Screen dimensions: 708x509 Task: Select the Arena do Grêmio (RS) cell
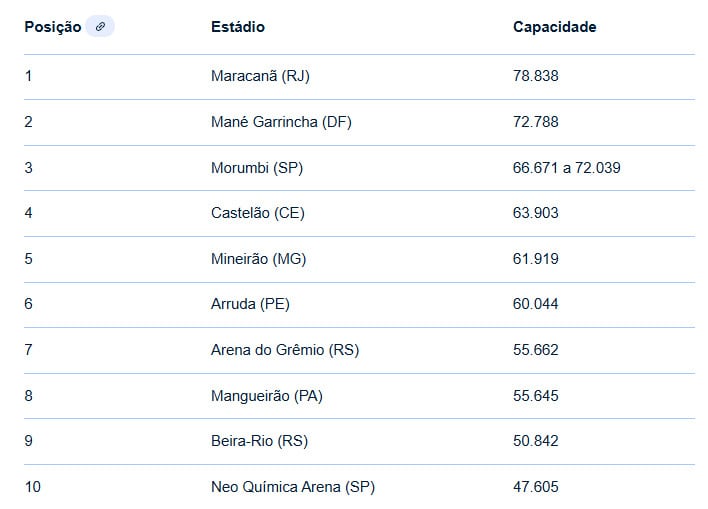tap(285, 350)
